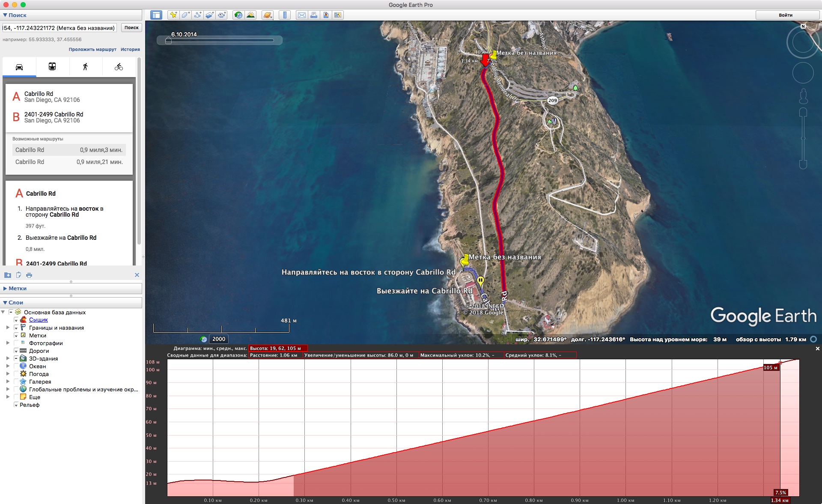The width and height of the screenshot is (822, 504).
Task: Click the search coordinates input field
Action: [x=60, y=28]
